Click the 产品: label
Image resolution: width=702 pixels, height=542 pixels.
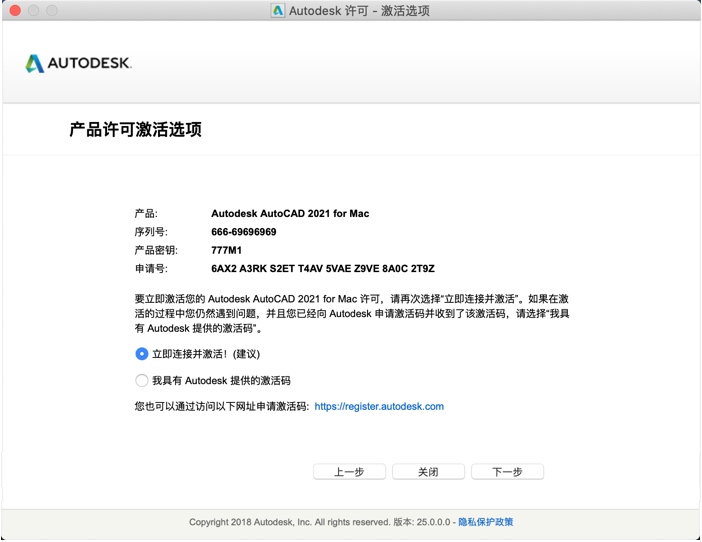pyautogui.click(x=146, y=213)
